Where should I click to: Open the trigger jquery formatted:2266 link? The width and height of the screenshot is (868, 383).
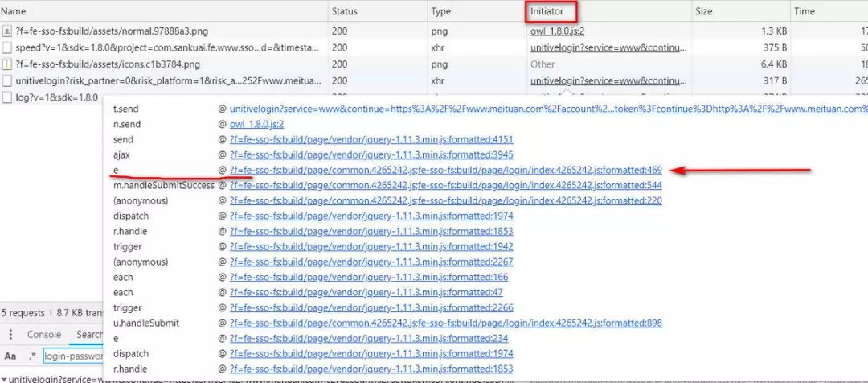click(371, 307)
